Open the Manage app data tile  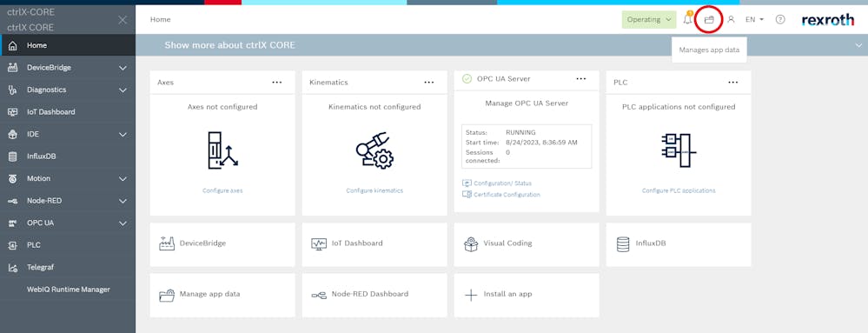click(222, 295)
